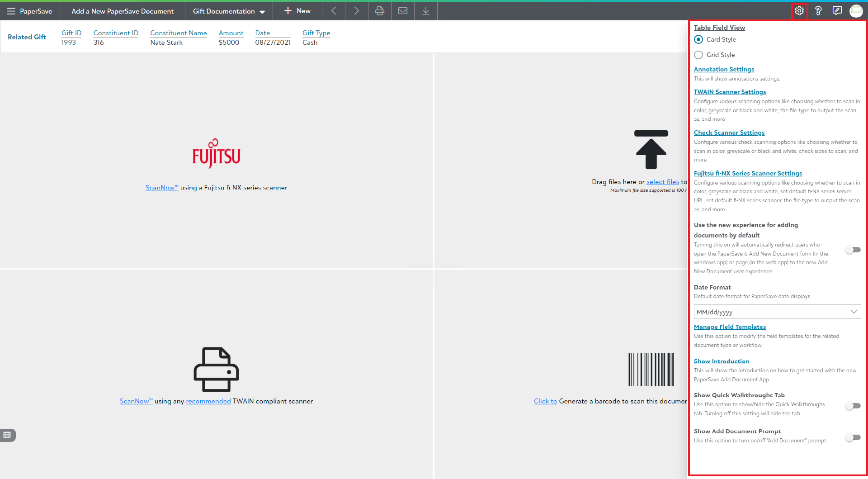Open the PaperSave hamburger menu
Screen dimensions: 868x479
(11, 11)
